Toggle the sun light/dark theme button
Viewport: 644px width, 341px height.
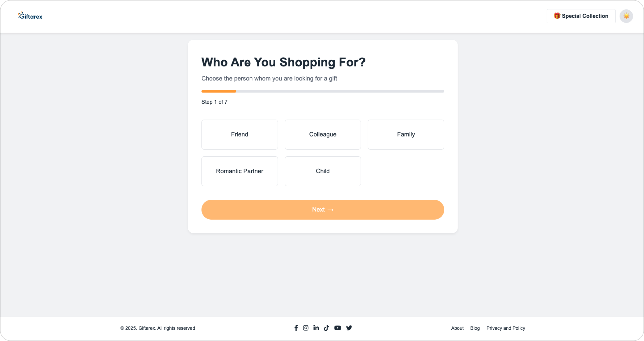[626, 16]
